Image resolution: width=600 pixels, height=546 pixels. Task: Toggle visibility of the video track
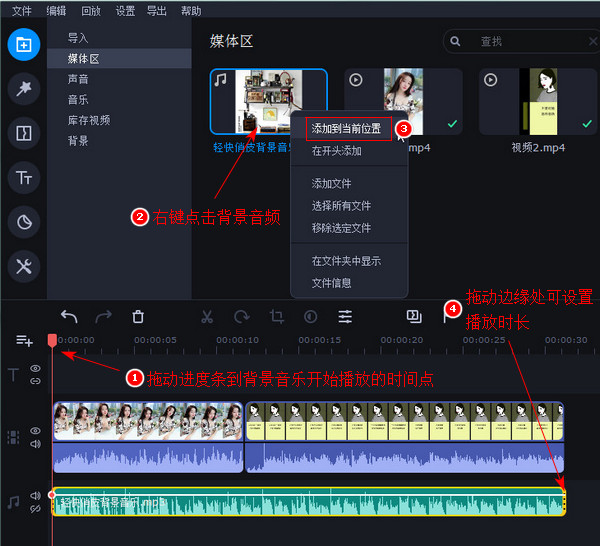(x=35, y=431)
